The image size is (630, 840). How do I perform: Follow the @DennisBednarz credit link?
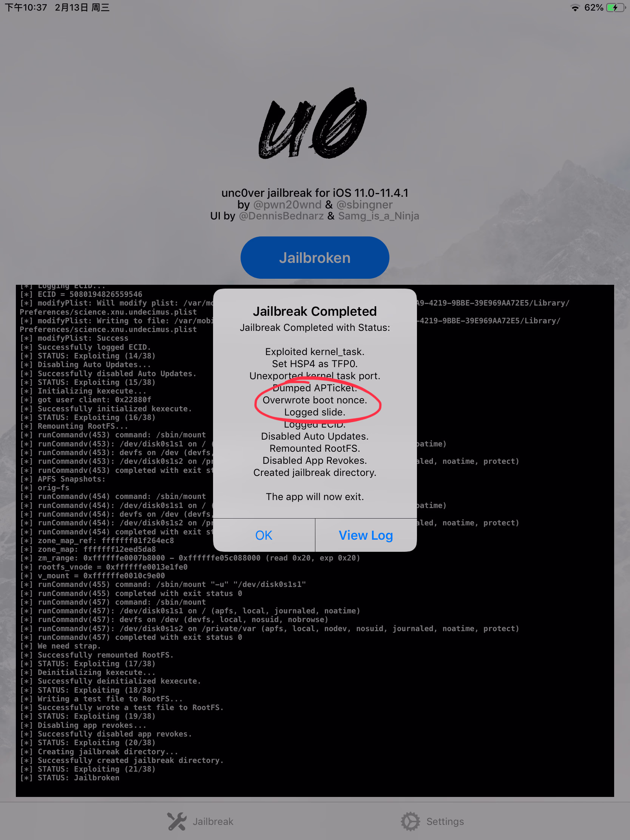click(x=281, y=216)
